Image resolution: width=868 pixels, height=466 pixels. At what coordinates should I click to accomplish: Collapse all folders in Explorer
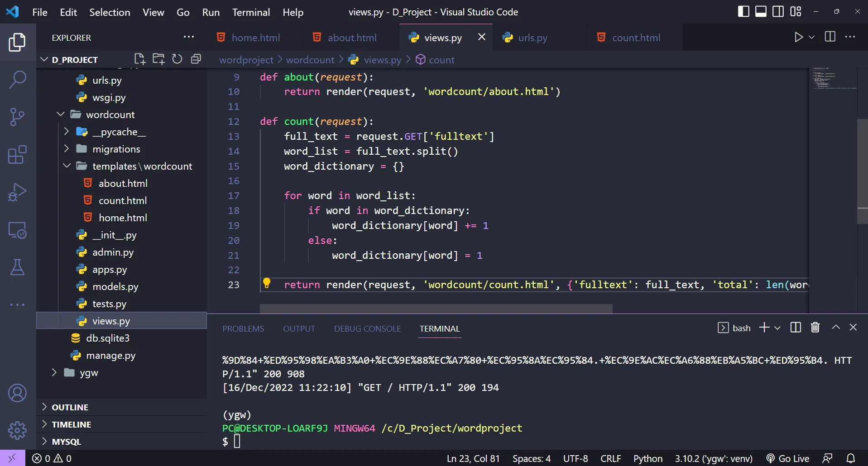tap(196, 59)
